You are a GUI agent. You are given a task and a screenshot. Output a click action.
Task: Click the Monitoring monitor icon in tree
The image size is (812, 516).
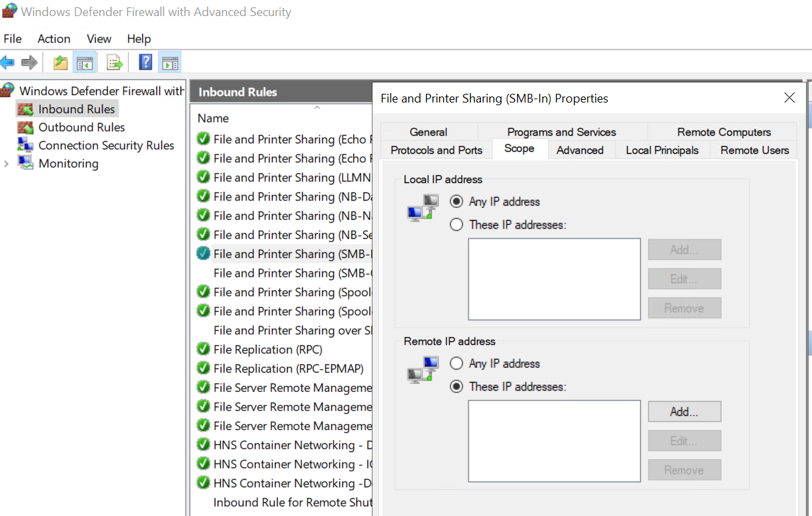pyautogui.click(x=25, y=163)
